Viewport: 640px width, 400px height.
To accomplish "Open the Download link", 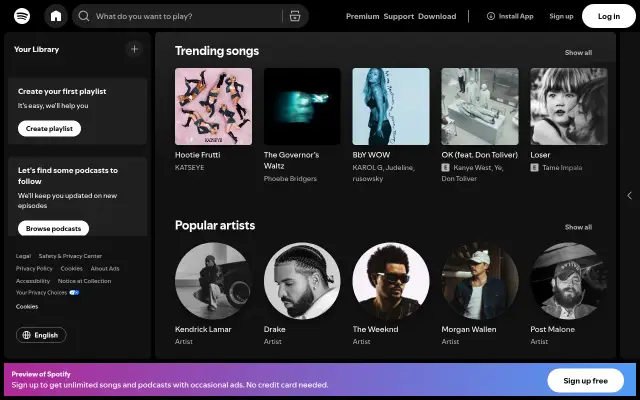I will pos(437,16).
